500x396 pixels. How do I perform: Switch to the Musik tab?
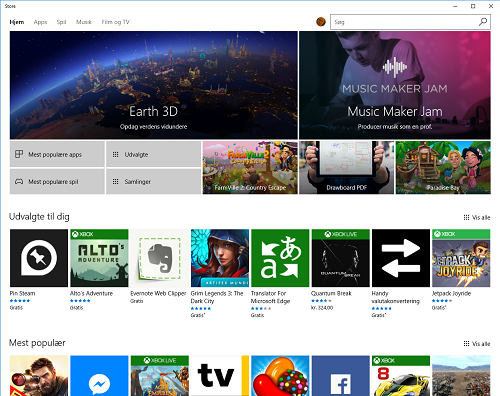click(84, 22)
